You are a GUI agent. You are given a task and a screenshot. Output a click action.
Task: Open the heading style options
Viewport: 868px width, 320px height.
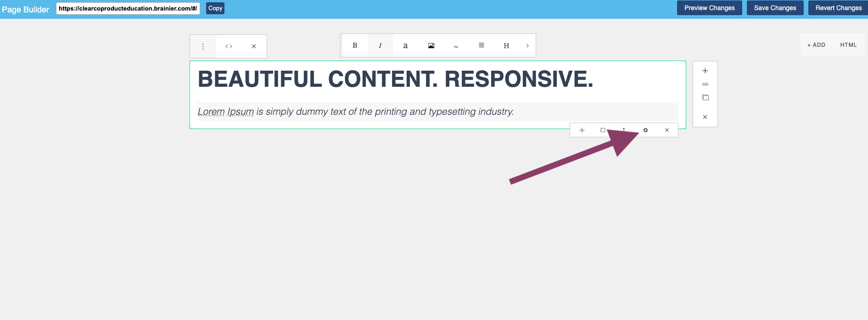506,45
